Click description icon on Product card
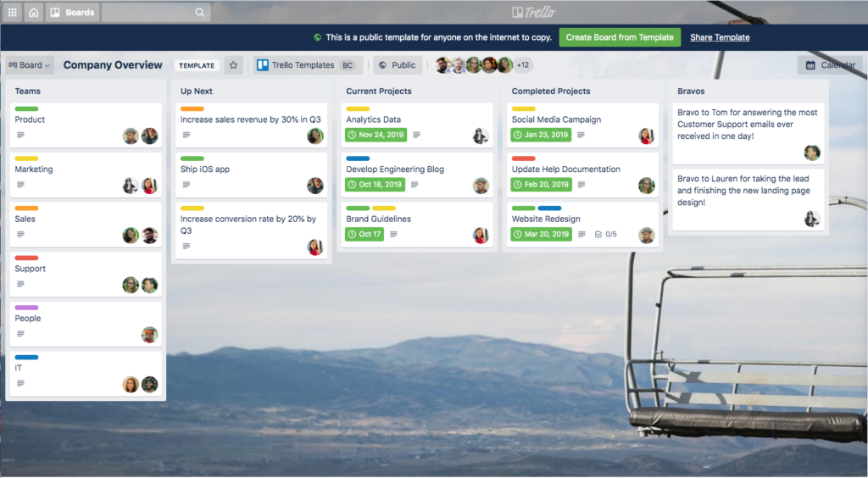Viewport: 868px width, 478px height. 20,135
